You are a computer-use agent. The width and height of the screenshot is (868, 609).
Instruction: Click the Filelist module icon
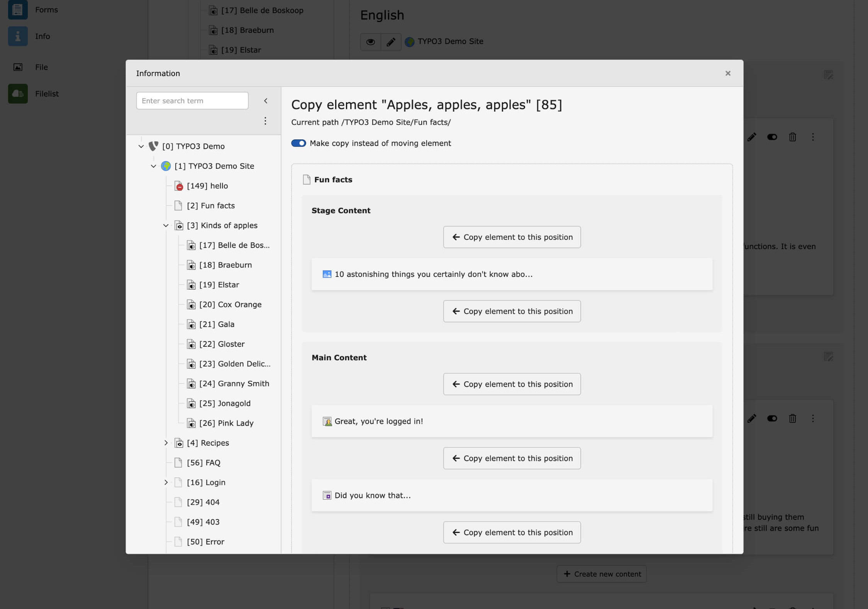click(18, 93)
